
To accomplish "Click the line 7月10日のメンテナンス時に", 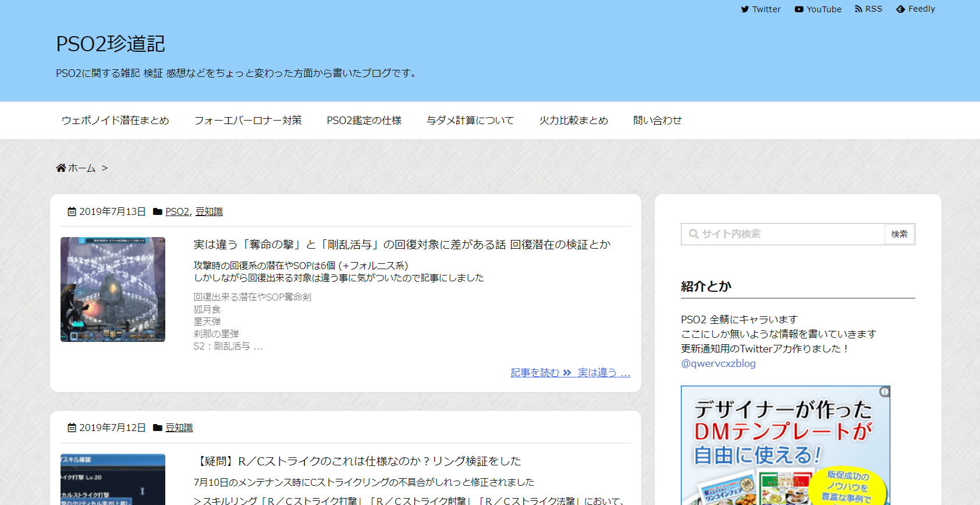I will (364, 482).
